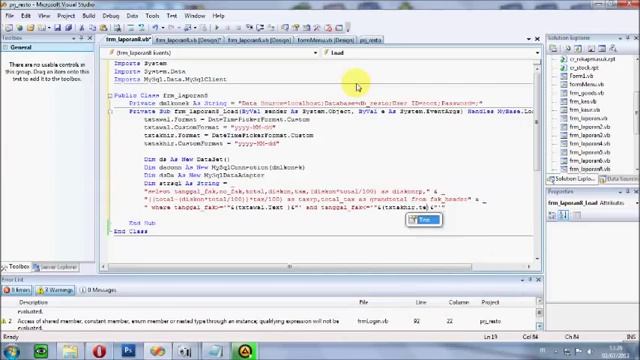The width and height of the screenshot is (640, 360).
Task: Open the file explorer folder taskbar icon
Action: pyautogui.click(x=70, y=351)
